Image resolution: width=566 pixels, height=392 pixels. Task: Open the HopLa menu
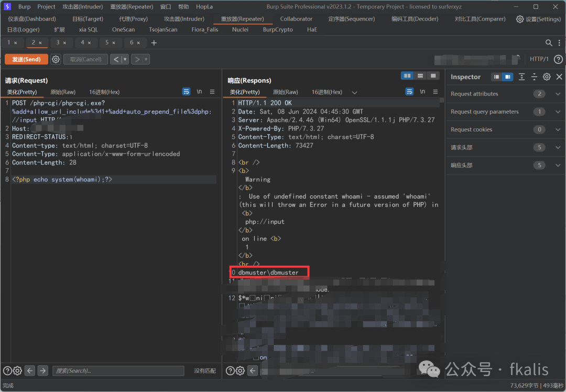(x=204, y=6)
